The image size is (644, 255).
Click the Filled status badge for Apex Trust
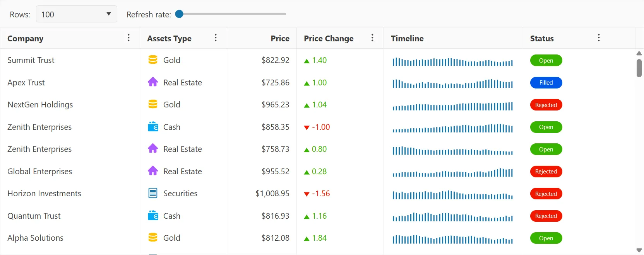[546, 83]
